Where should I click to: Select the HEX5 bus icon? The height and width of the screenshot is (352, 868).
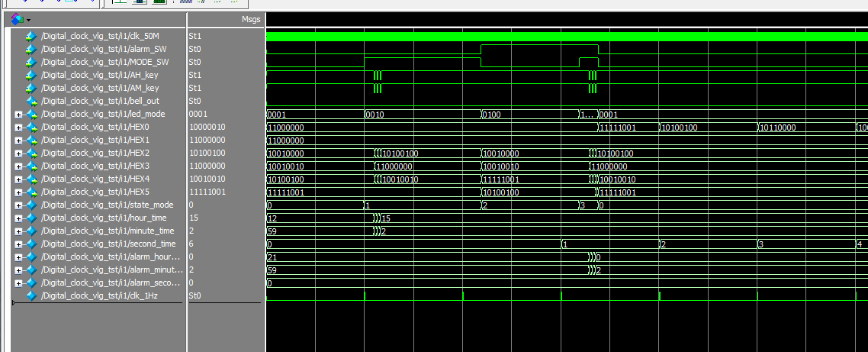click(x=31, y=192)
